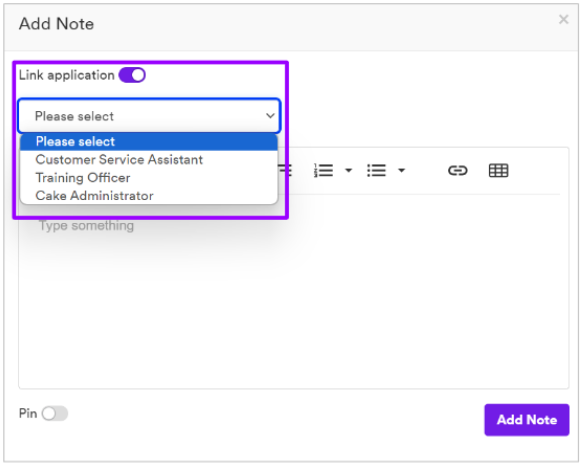Click the partially hidden align icon
580x463 pixels.
pyautogui.click(x=285, y=170)
